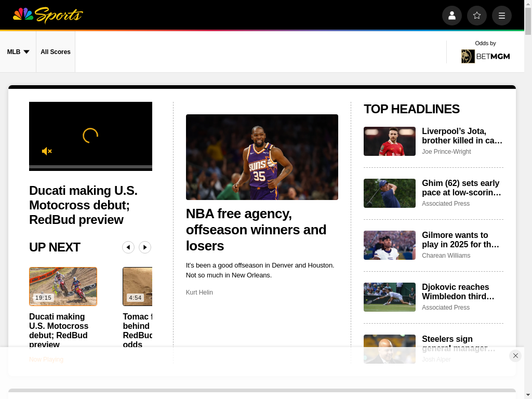The width and height of the screenshot is (532, 399).
Task: Open Steelers sign general manager headline
Action: click(458, 343)
